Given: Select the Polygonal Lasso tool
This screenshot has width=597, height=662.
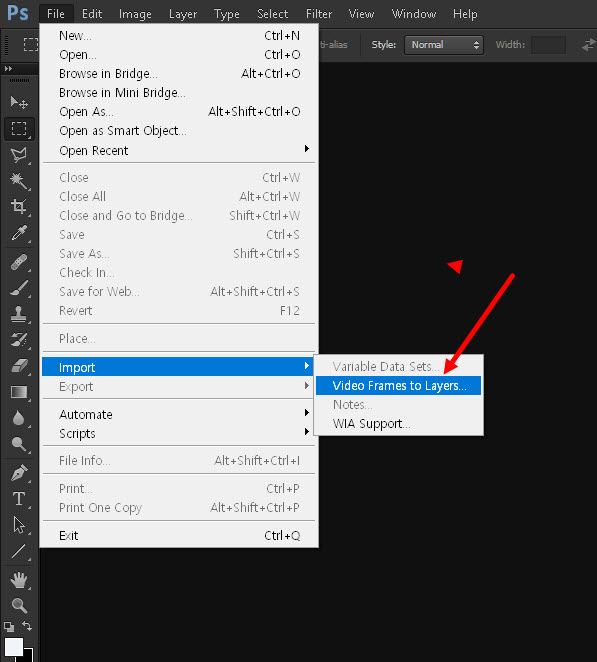Looking at the screenshot, I should (x=19, y=155).
